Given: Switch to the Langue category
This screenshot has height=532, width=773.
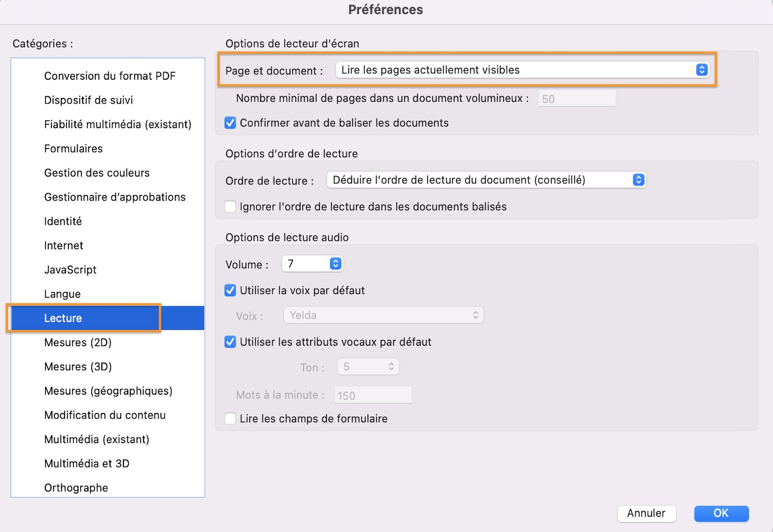Looking at the screenshot, I should pos(62,293).
